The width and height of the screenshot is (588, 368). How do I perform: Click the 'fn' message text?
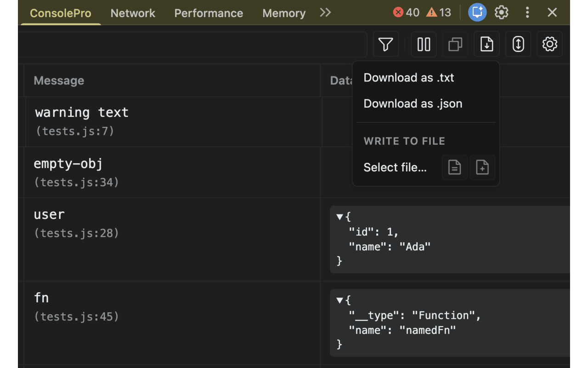tap(41, 298)
